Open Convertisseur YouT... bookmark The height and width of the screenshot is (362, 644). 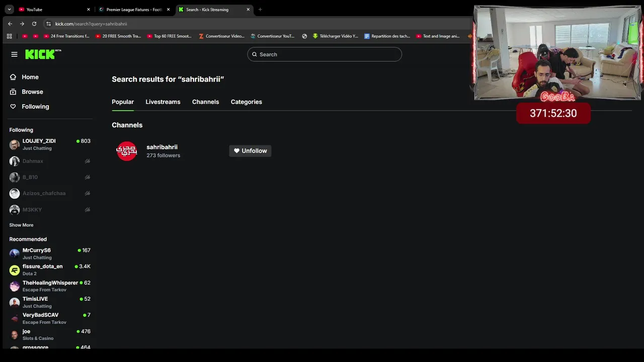click(x=273, y=36)
